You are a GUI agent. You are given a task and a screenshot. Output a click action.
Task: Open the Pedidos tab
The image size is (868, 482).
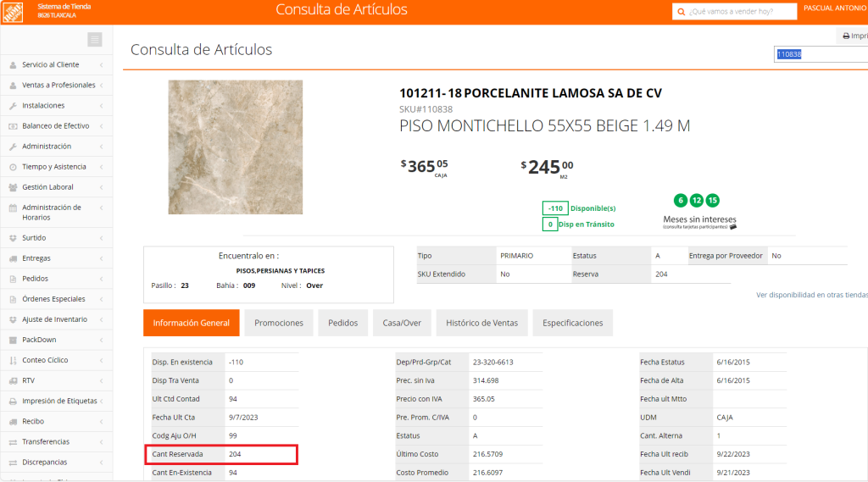click(x=342, y=323)
